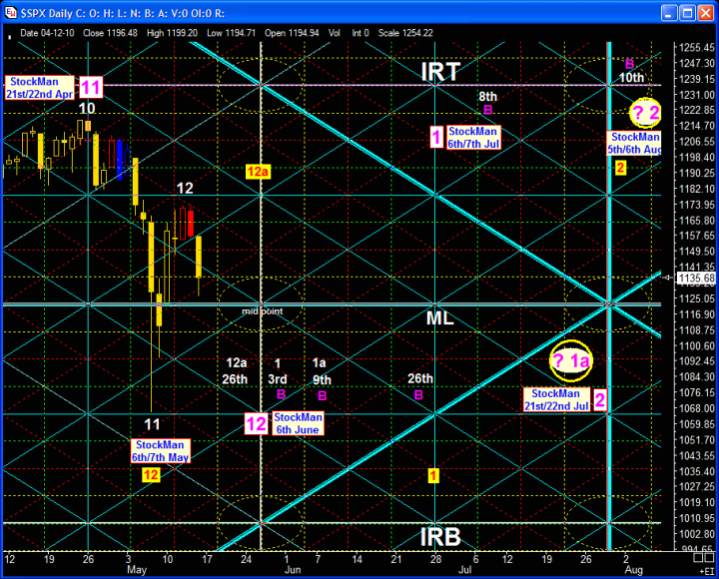This screenshot has width=719, height=579.
Task: Click the yellow circle marked '? 2'
Action: [x=645, y=112]
